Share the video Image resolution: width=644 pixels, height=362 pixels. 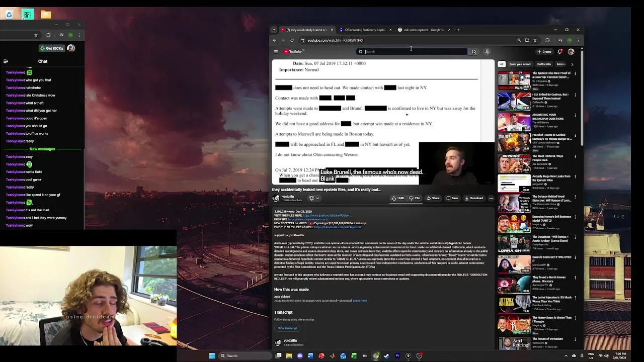[433, 198]
